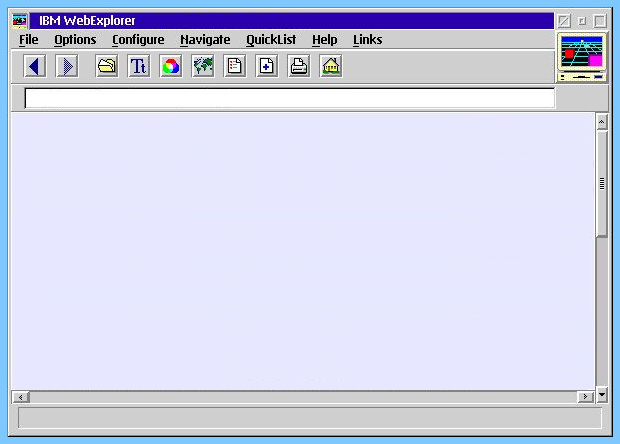Click inside the URL address field
The width and height of the screenshot is (620, 444).
[289, 98]
